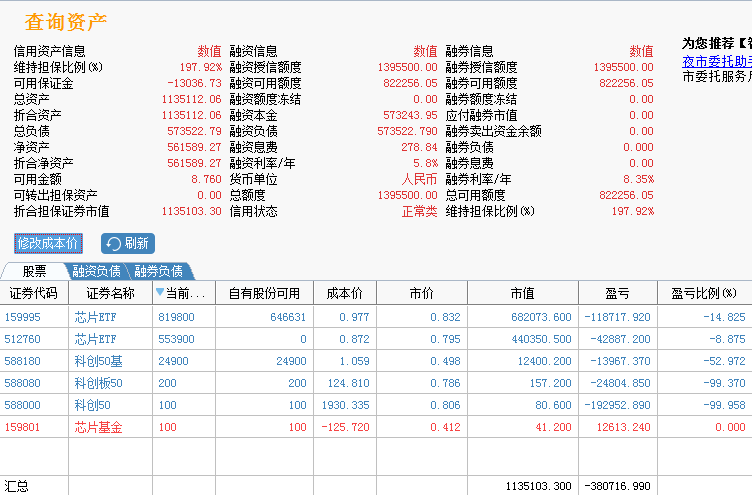Click 总资产 value 1135112.06
The width and height of the screenshot is (752, 495).
[x=191, y=99]
